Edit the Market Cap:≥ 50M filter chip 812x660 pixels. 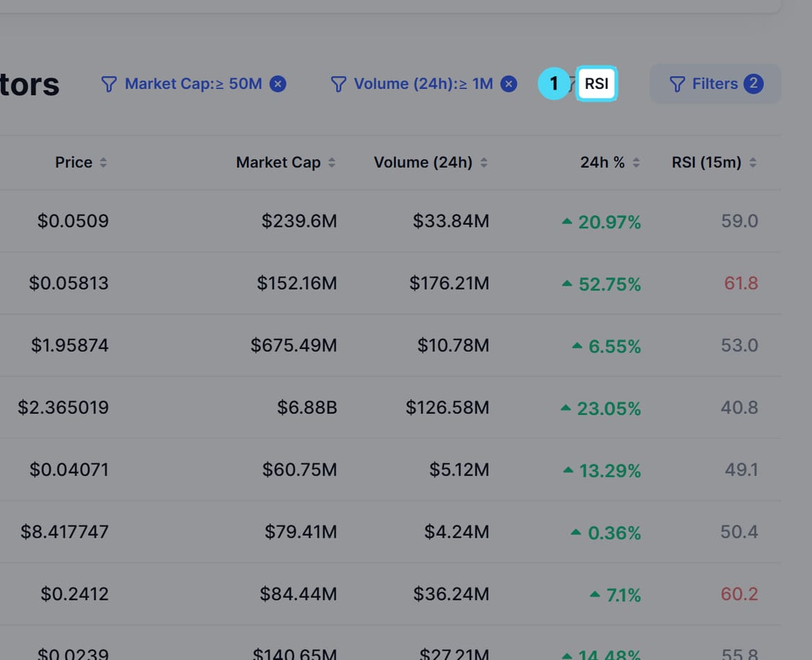click(x=193, y=84)
